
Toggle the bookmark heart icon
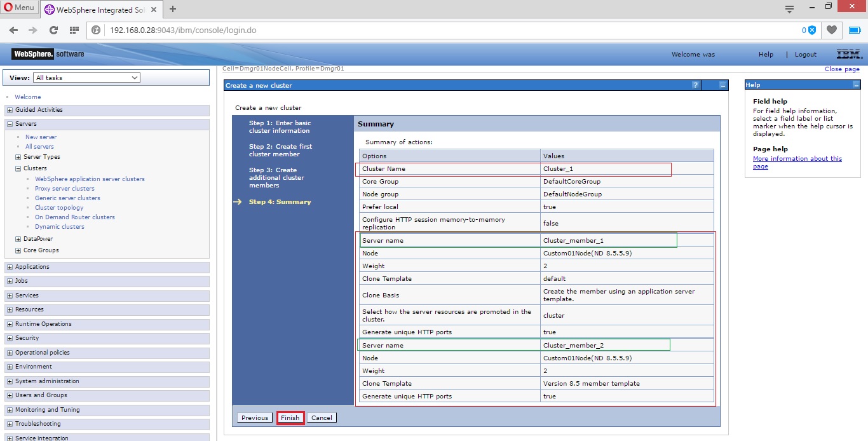point(831,29)
